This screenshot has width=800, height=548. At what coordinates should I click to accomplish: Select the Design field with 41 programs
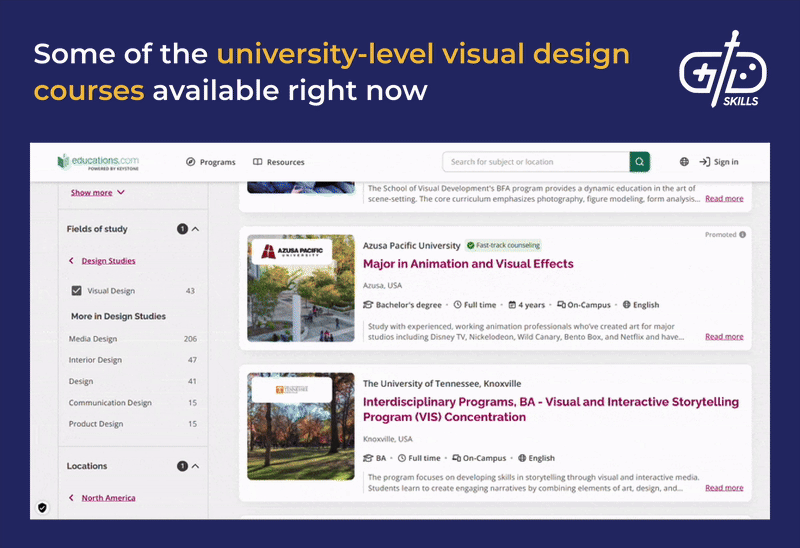[x=133, y=381]
